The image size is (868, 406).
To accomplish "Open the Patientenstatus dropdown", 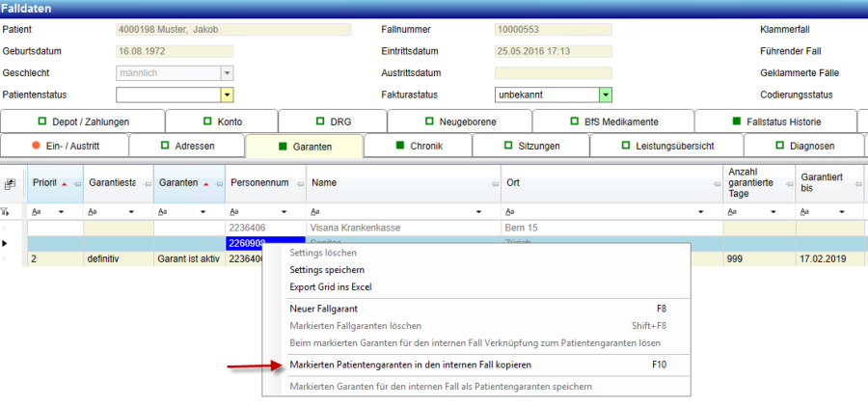I will click(228, 95).
